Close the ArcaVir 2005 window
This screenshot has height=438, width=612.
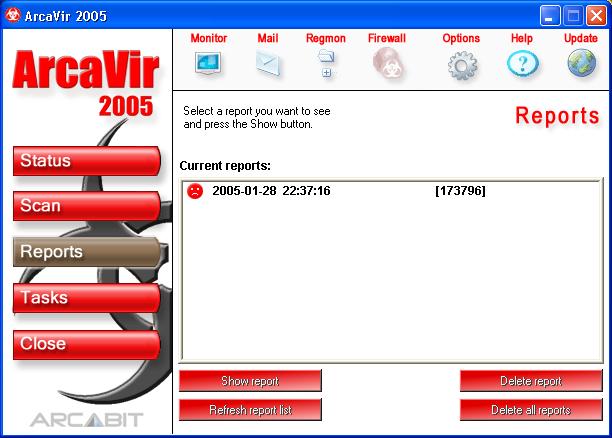[596, 16]
